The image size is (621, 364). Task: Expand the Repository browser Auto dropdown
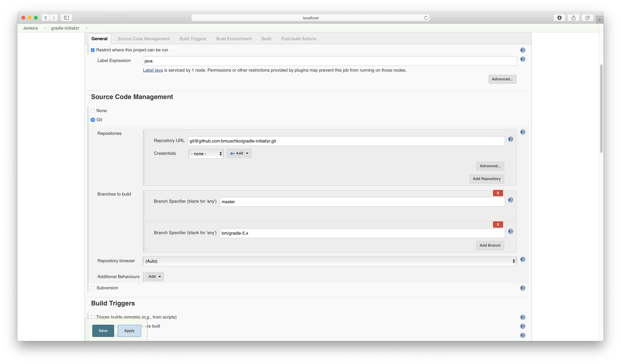pyautogui.click(x=329, y=261)
